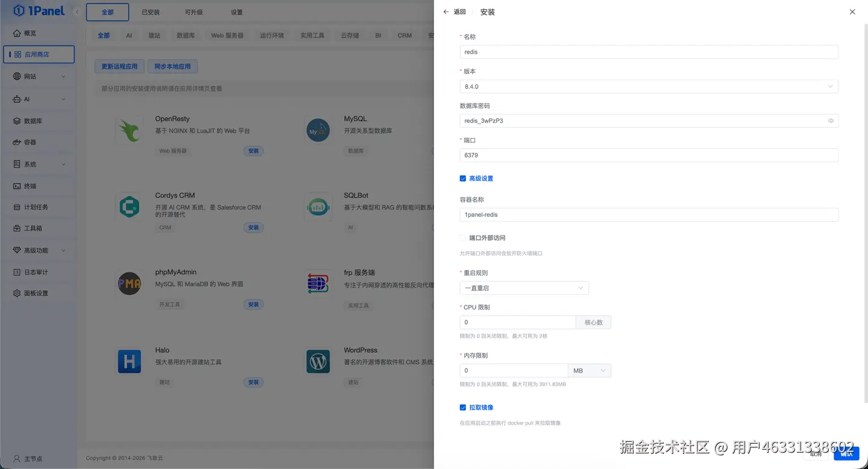Click the drawer's vertical scrollbar

tap(866, 213)
